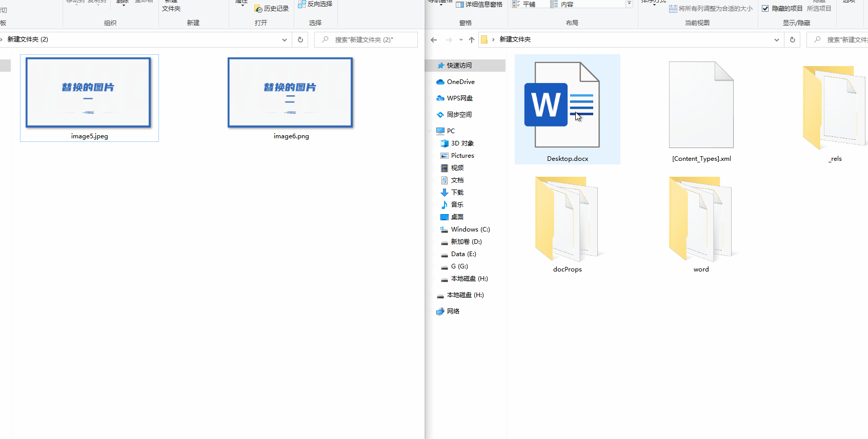Click 详细信息窗格 (Details pane) in ribbon
Screen dimensions: 868x439
479,4
